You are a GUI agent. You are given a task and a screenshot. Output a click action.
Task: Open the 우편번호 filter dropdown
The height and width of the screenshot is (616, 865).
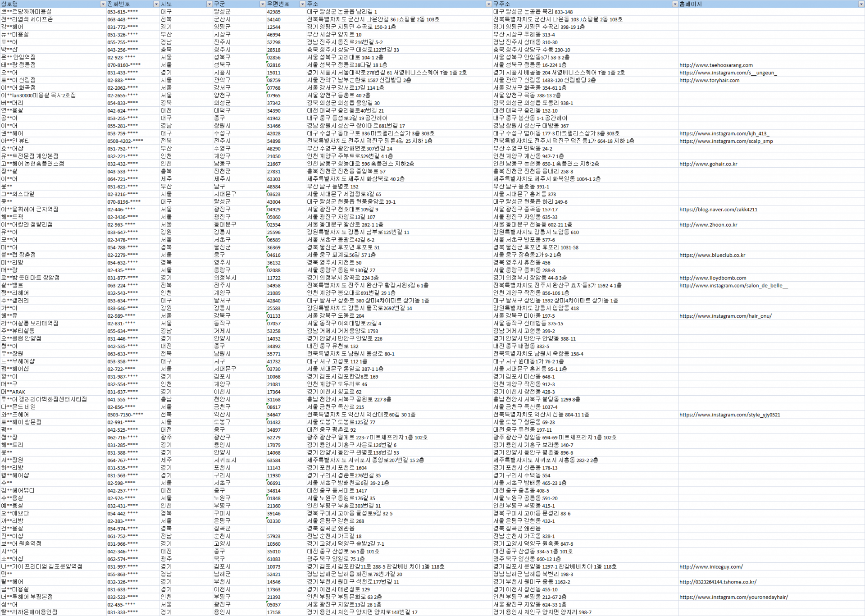(x=302, y=4)
